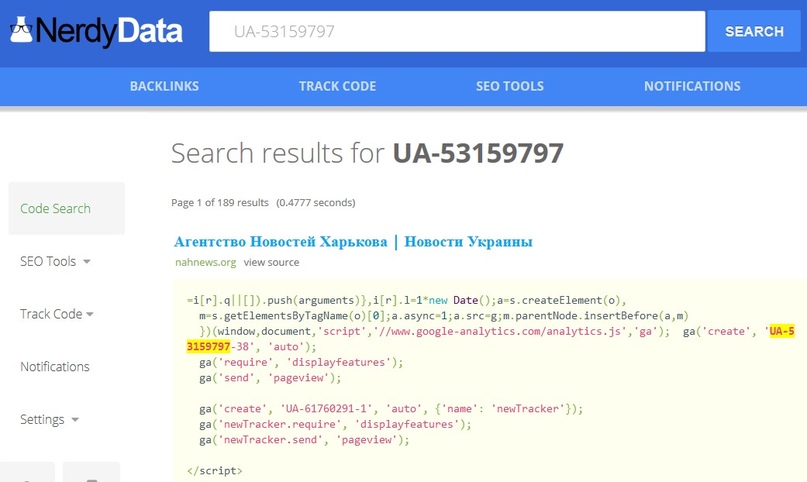Click the 'Page 1 of 189 results' text
The image size is (807, 482).
[220, 203]
